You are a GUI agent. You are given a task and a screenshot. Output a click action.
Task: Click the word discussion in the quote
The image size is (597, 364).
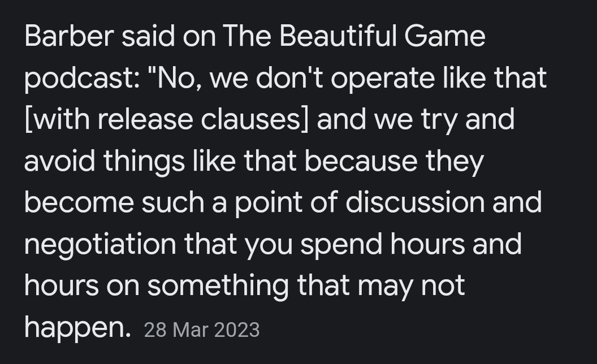point(415,202)
